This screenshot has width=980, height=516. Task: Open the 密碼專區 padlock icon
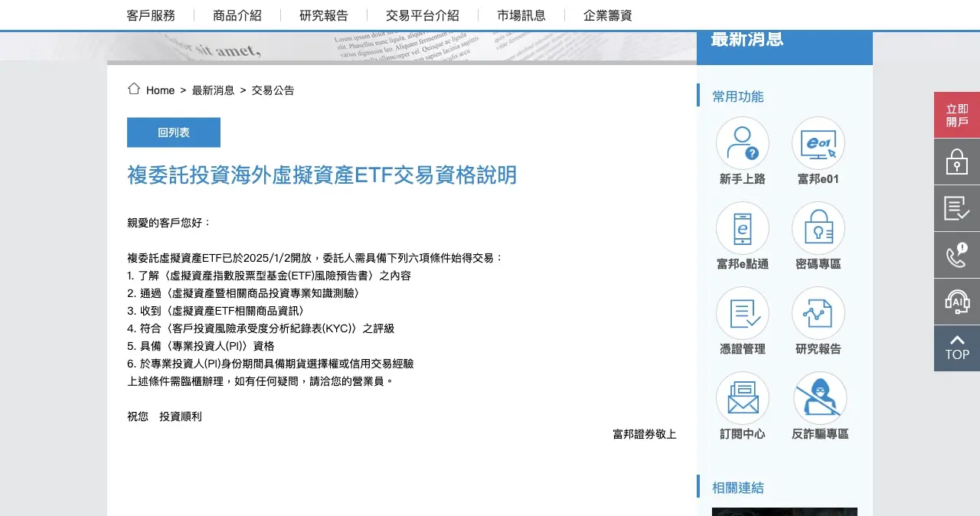(818, 228)
